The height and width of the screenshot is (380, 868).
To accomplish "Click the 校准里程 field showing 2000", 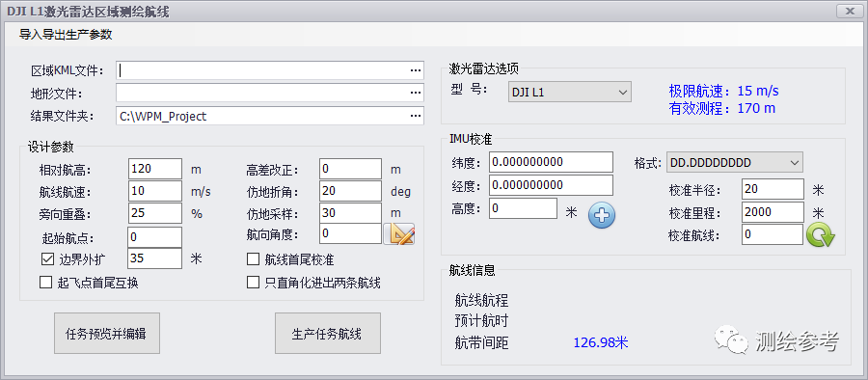I will pos(773,211).
